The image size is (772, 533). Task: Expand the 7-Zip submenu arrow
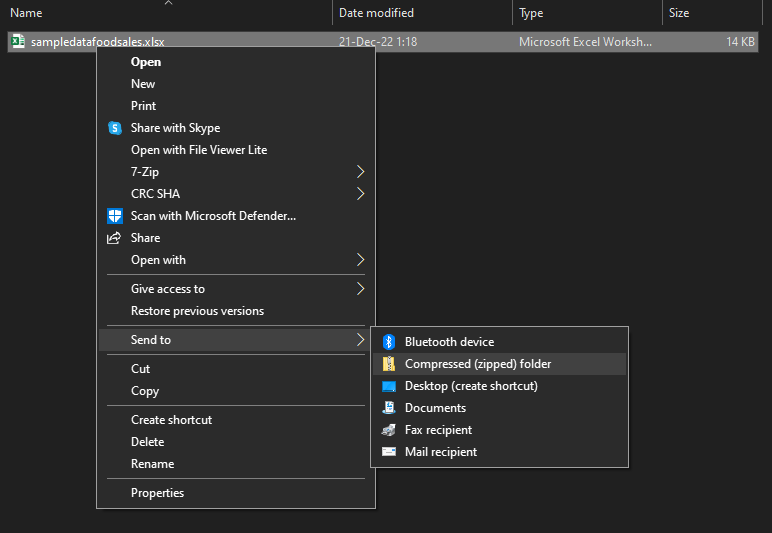pyautogui.click(x=360, y=172)
